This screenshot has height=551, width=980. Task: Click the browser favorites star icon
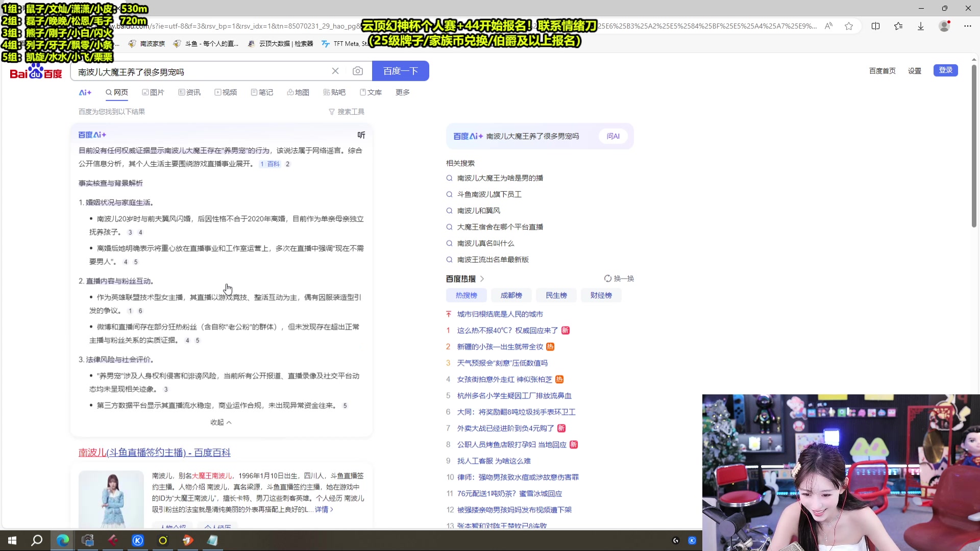pos(849,26)
